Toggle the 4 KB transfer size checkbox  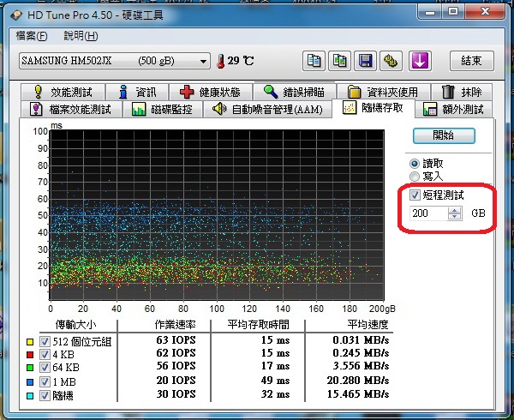(x=45, y=354)
